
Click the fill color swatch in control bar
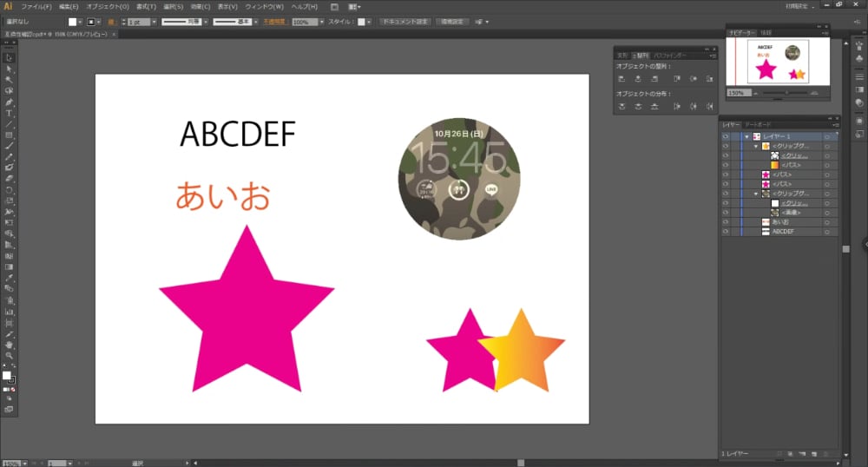tap(73, 21)
